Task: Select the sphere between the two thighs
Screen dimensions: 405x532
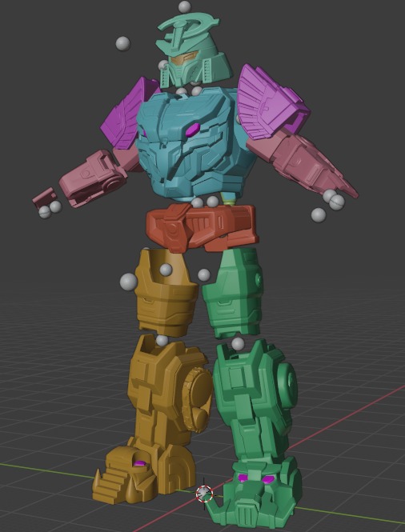Action: point(203,275)
